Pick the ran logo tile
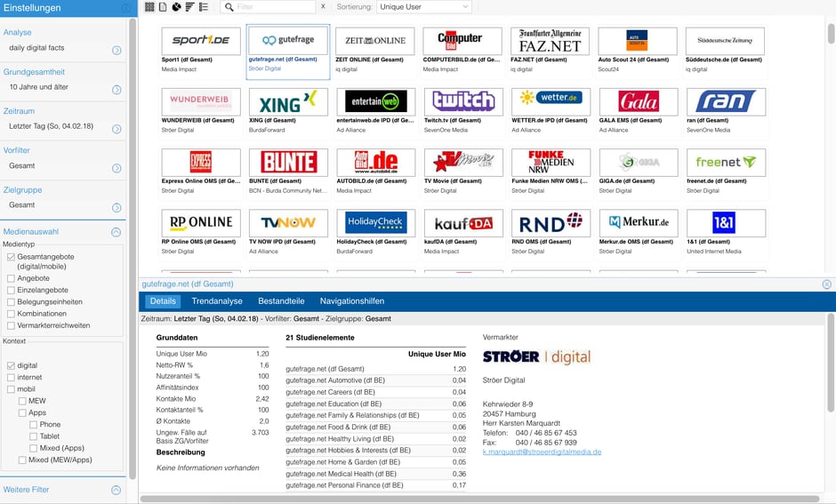Viewport: 836px width, 504px height. pos(726,101)
